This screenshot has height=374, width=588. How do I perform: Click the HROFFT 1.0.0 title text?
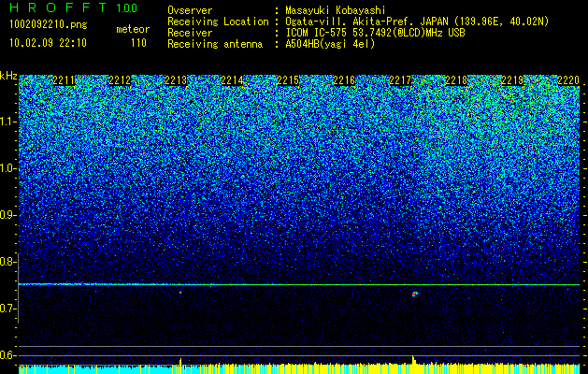coord(73,7)
